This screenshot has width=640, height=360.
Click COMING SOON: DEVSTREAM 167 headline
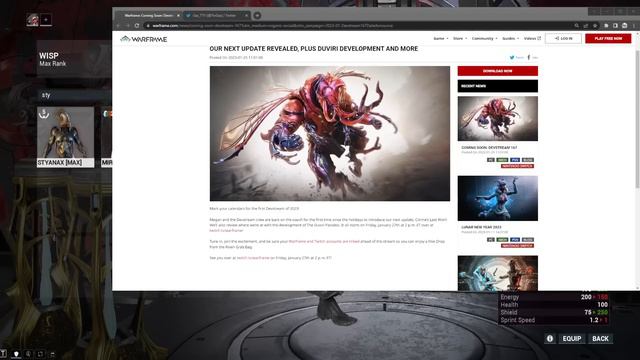tap(489, 147)
